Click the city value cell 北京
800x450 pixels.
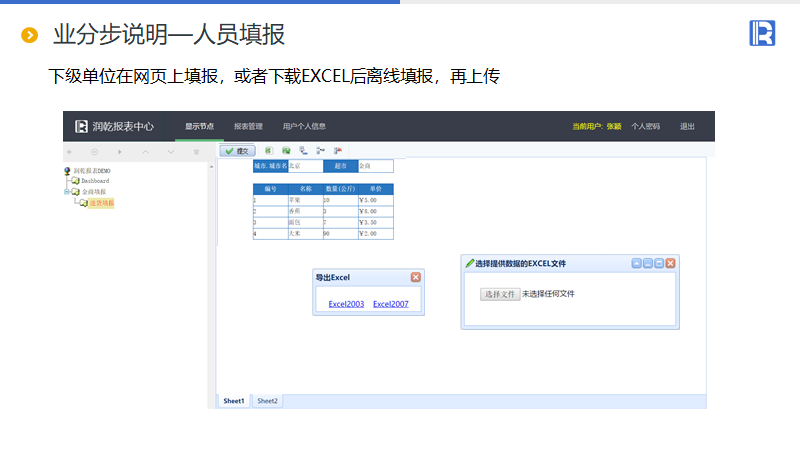pos(306,166)
